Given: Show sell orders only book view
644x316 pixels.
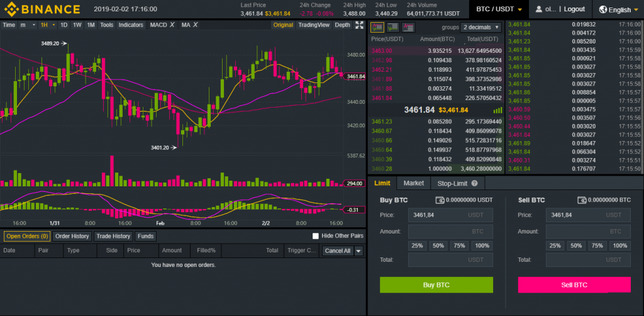Looking at the screenshot, I should (408, 28).
